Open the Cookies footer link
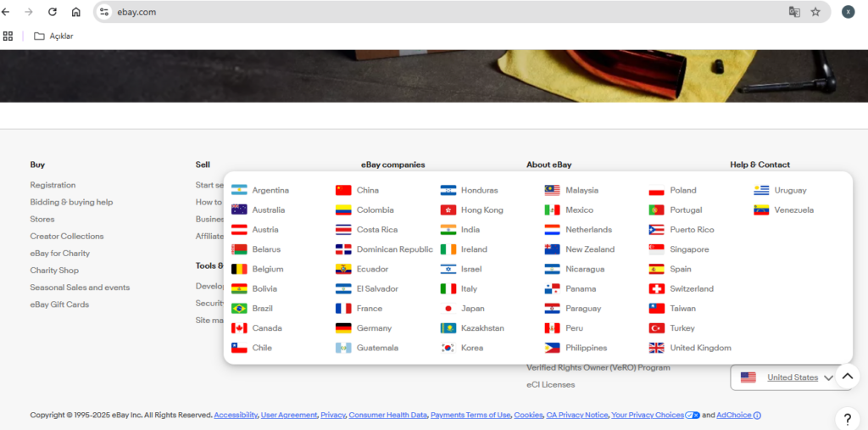The image size is (868, 430). 528,415
